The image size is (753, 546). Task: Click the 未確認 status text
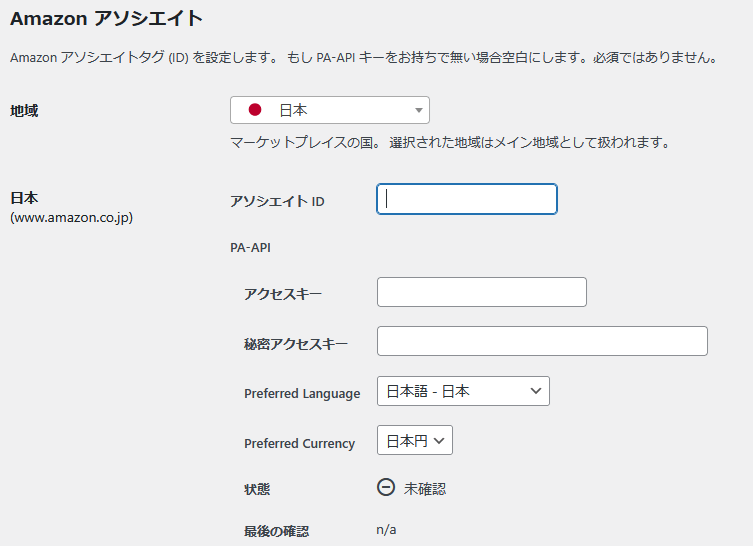[425, 489]
